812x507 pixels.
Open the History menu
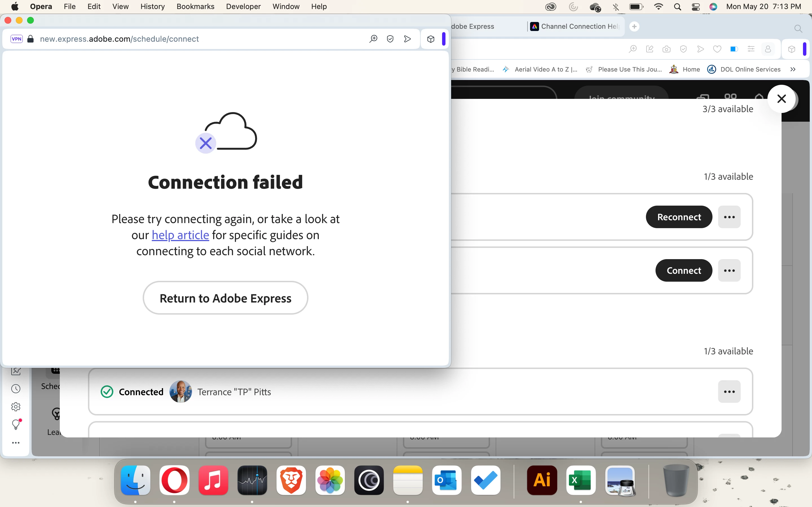pos(152,6)
